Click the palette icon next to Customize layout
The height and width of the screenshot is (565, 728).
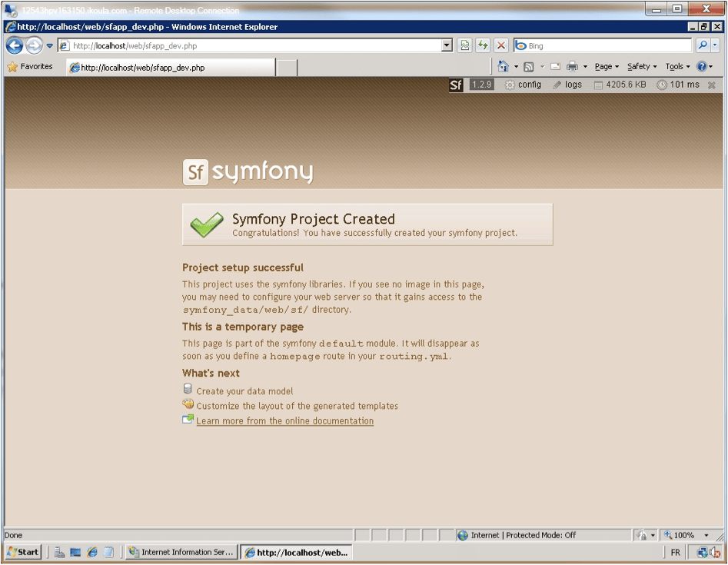pyautogui.click(x=188, y=404)
